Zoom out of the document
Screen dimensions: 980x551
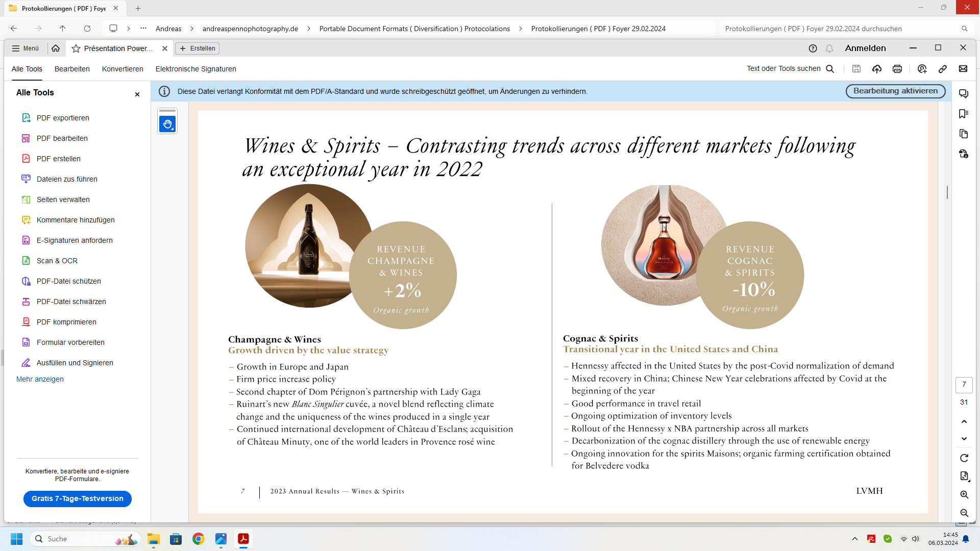(x=964, y=513)
